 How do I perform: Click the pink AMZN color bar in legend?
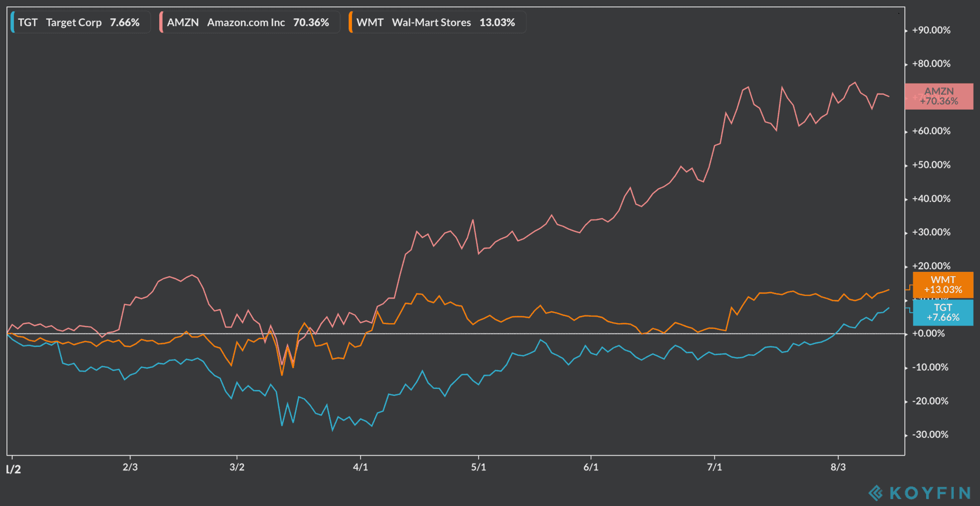pos(161,22)
